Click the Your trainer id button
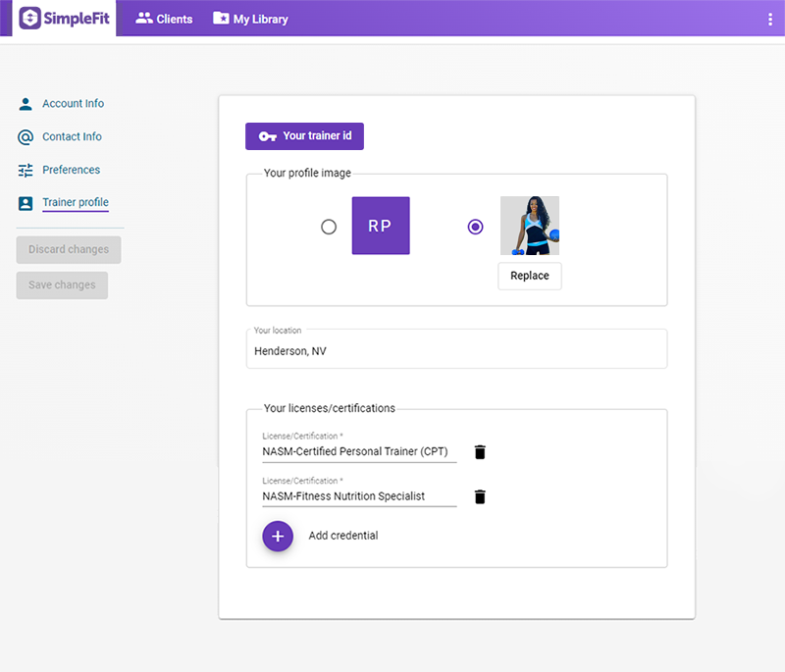785x672 pixels. coord(304,136)
